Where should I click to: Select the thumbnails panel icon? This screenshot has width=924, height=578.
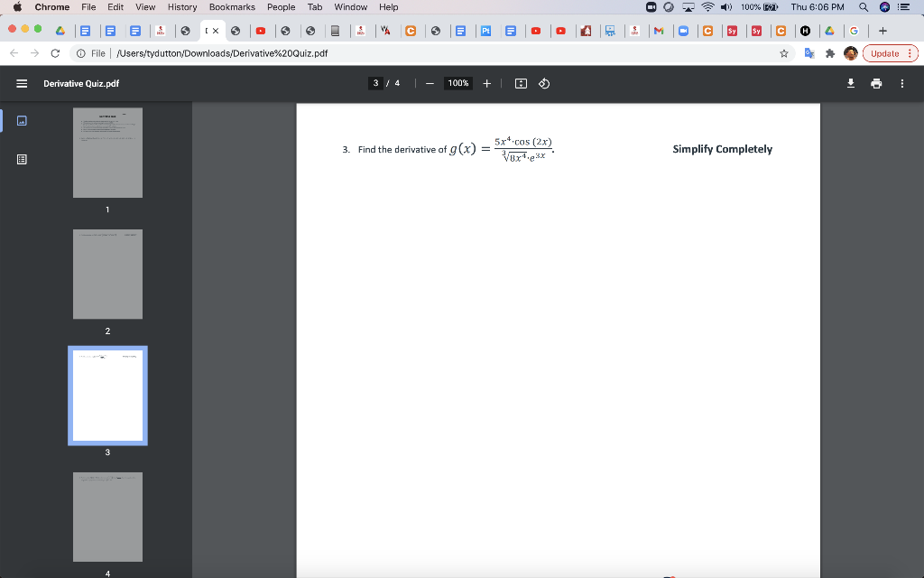click(23, 120)
